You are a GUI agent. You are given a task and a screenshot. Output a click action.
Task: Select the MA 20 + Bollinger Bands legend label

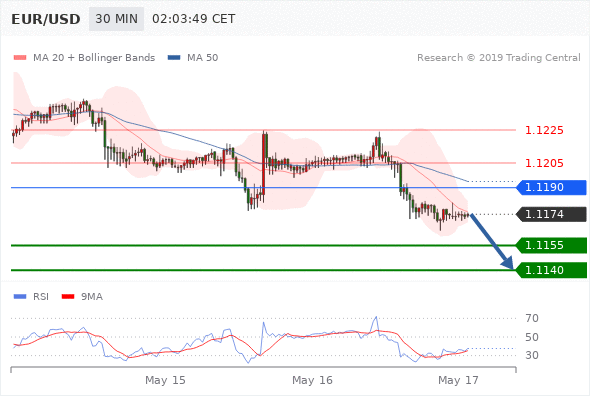pos(94,58)
